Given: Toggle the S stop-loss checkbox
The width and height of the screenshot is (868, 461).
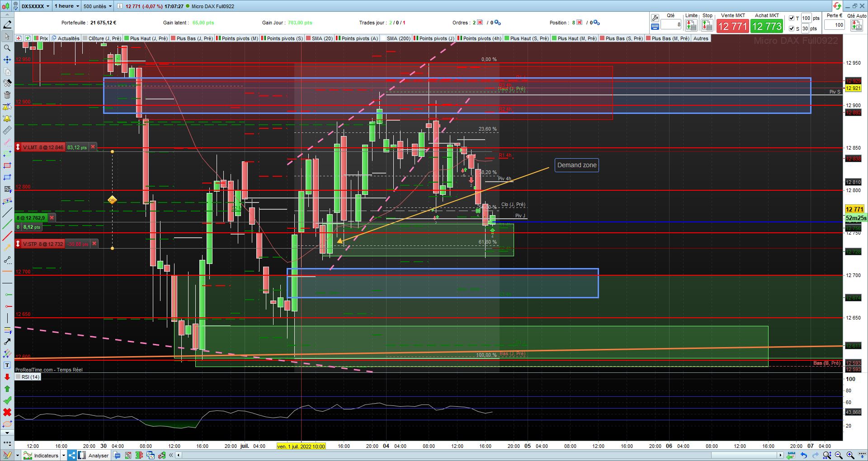Looking at the screenshot, I should click(x=792, y=28).
